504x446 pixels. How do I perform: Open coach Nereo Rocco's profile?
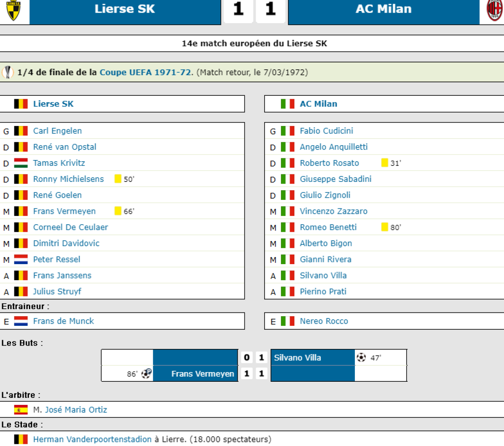324,321
